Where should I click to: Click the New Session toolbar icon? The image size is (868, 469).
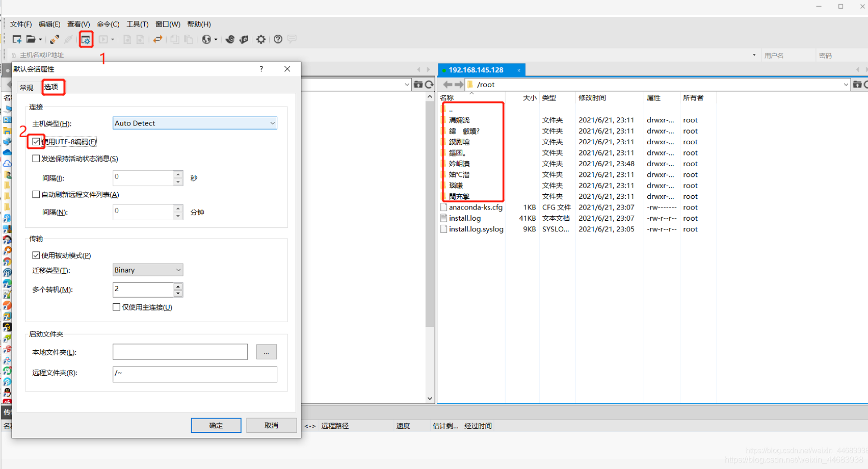click(x=17, y=39)
